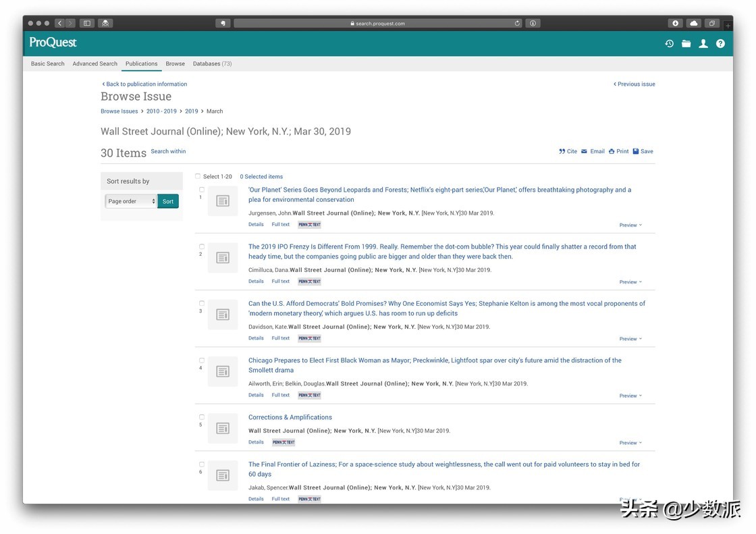Reload the page in address bar
The image size is (756, 534).
[x=517, y=23]
